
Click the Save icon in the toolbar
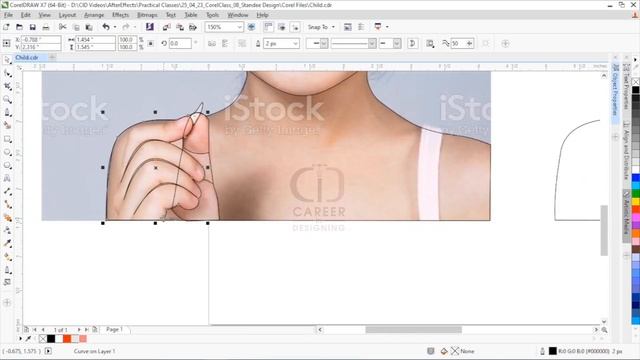[33, 27]
